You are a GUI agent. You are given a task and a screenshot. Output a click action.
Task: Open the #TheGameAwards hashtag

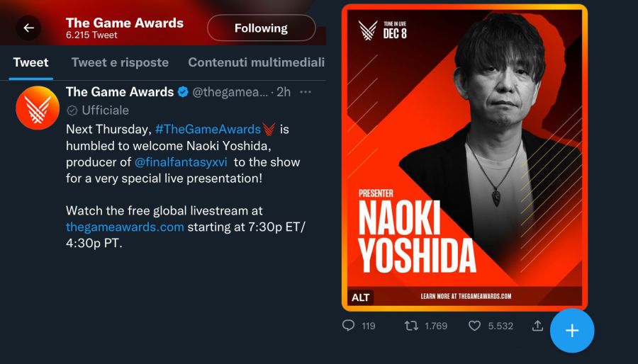click(208, 129)
